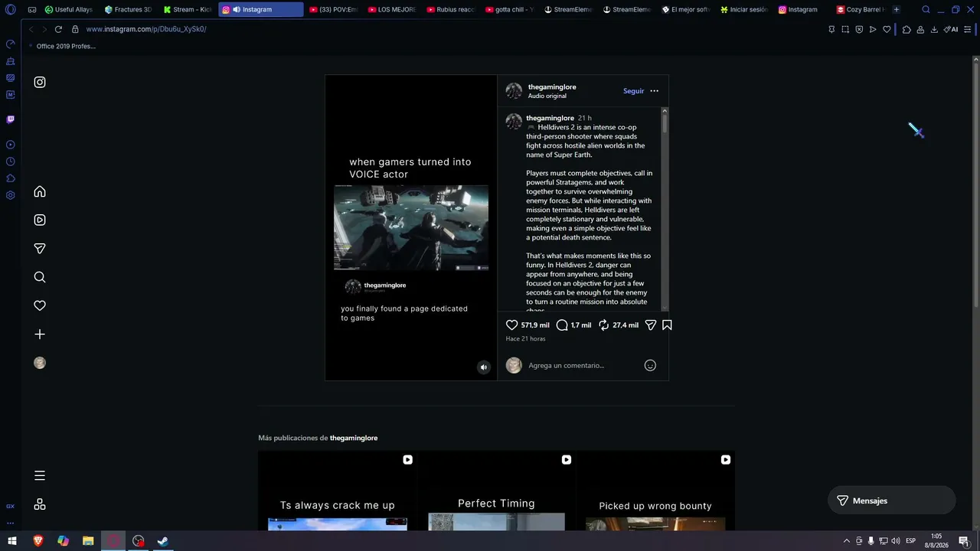Open History clock icon in Opera sidebar
This screenshot has width=980, height=551.
(x=11, y=161)
